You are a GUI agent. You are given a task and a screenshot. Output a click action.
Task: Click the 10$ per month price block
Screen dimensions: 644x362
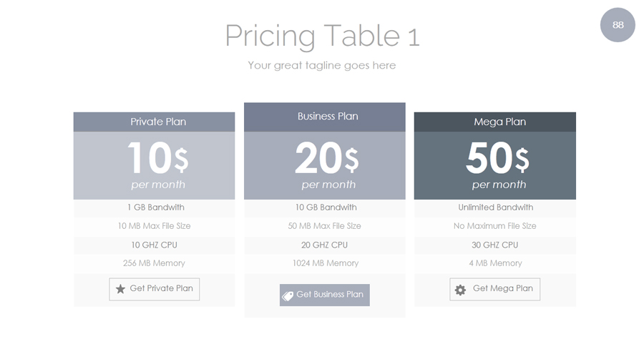point(154,165)
